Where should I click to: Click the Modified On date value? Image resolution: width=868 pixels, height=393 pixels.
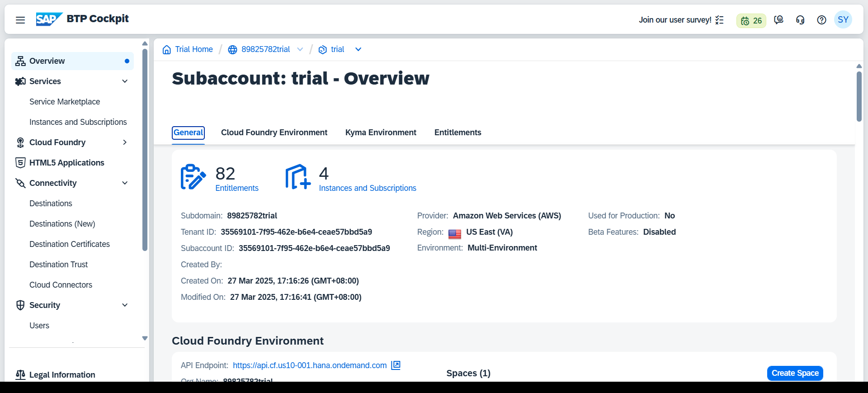pos(296,297)
